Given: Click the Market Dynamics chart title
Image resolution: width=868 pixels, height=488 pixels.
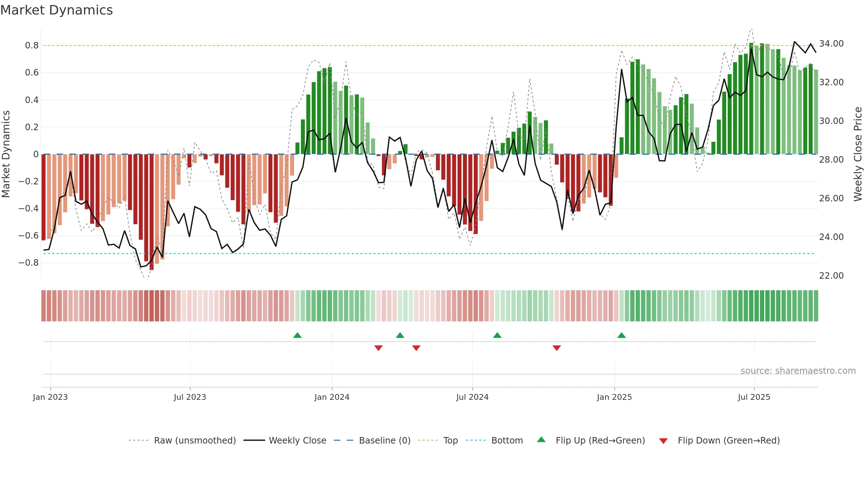Looking at the screenshot, I should point(56,10).
